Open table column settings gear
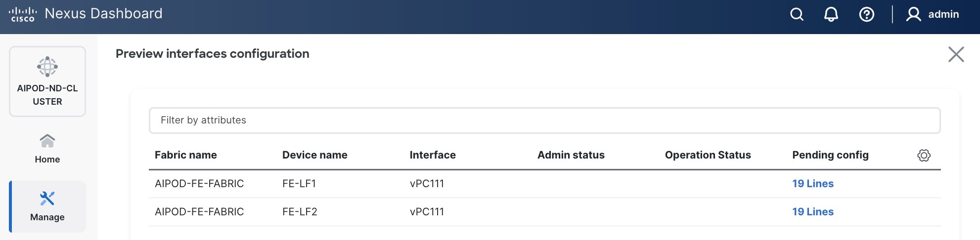This screenshot has height=240, width=980. 924,156
